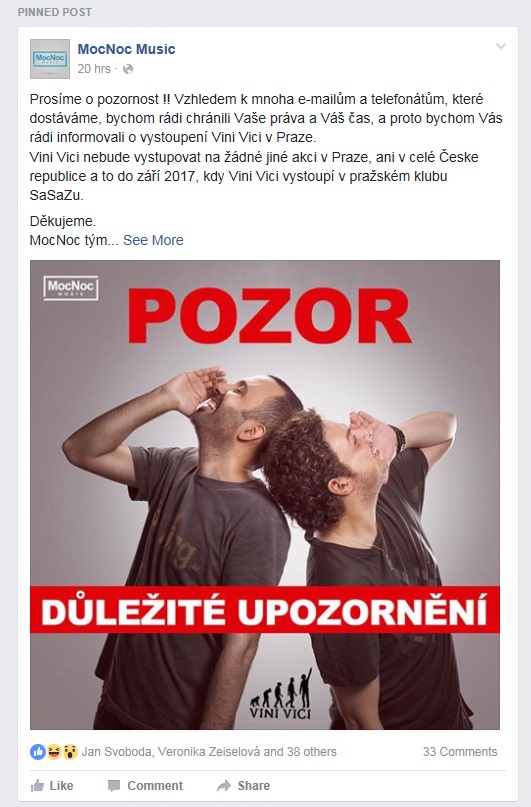
Task: Like the post using the Like label
Action: 61,786
